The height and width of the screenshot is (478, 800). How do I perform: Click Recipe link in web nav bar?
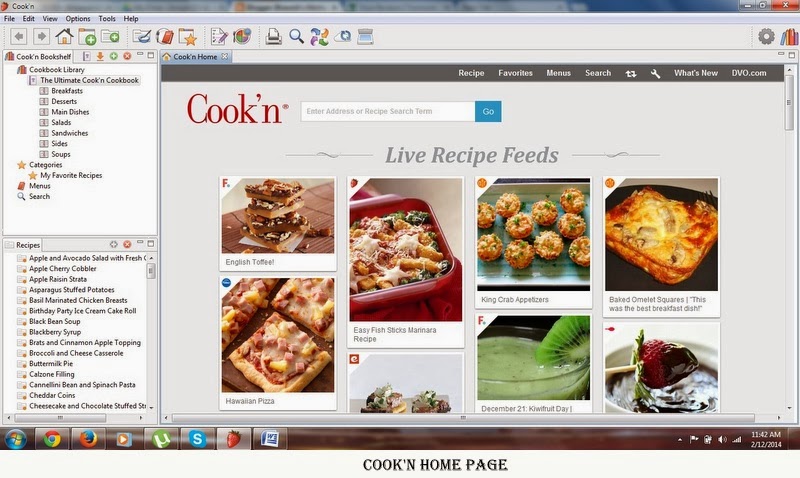click(x=471, y=73)
